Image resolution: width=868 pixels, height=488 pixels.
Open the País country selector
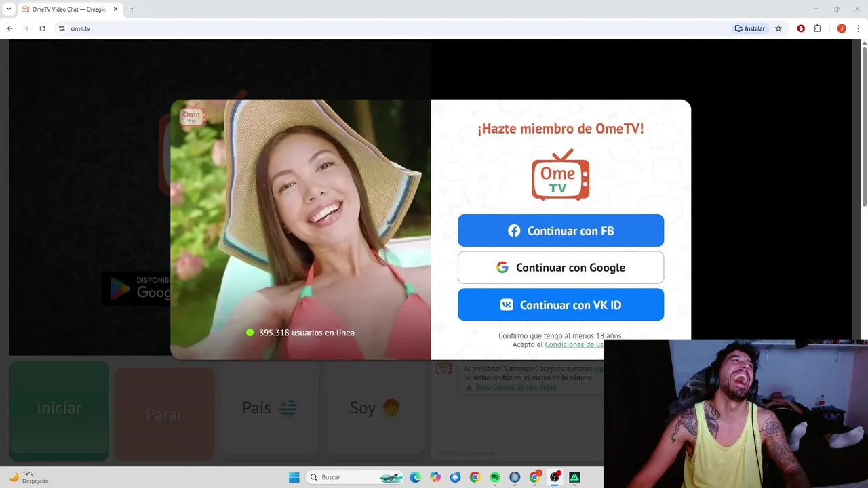(x=270, y=408)
